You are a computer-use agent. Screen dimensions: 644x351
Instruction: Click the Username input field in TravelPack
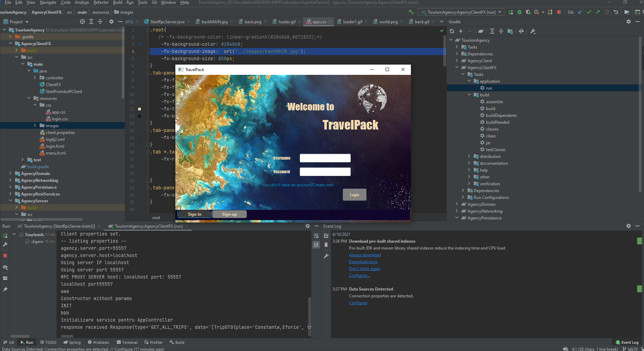tap(325, 158)
